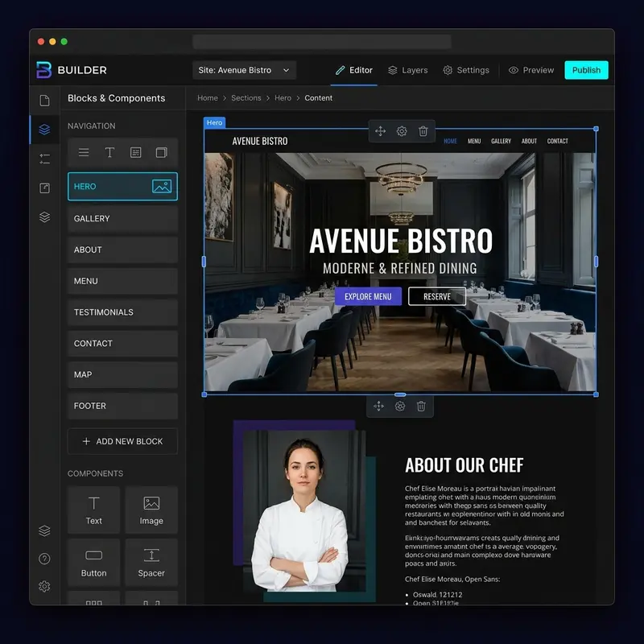
Task: Click the Hero selection label tag
Action: [x=214, y=122]
